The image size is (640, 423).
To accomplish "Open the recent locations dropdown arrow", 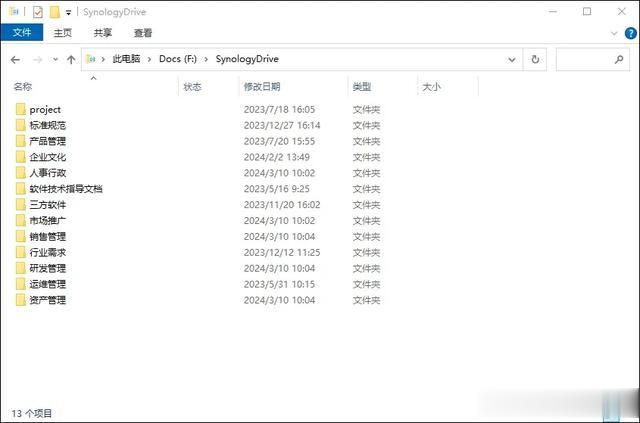I will (56, 60).
